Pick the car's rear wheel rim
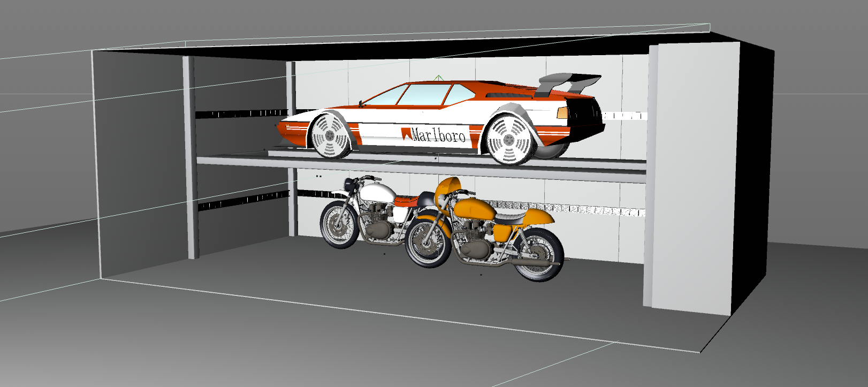 click(509, 140)
